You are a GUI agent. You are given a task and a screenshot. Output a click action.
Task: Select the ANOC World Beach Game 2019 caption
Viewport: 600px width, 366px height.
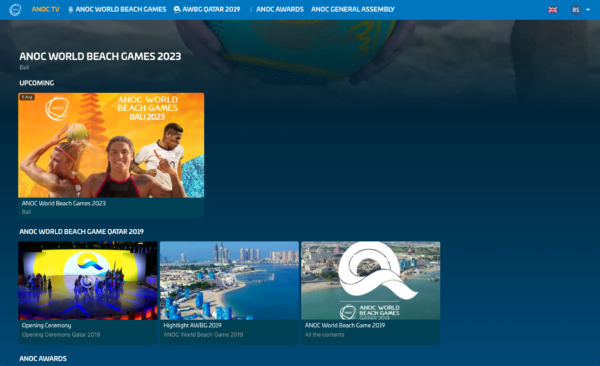[345, 325]
